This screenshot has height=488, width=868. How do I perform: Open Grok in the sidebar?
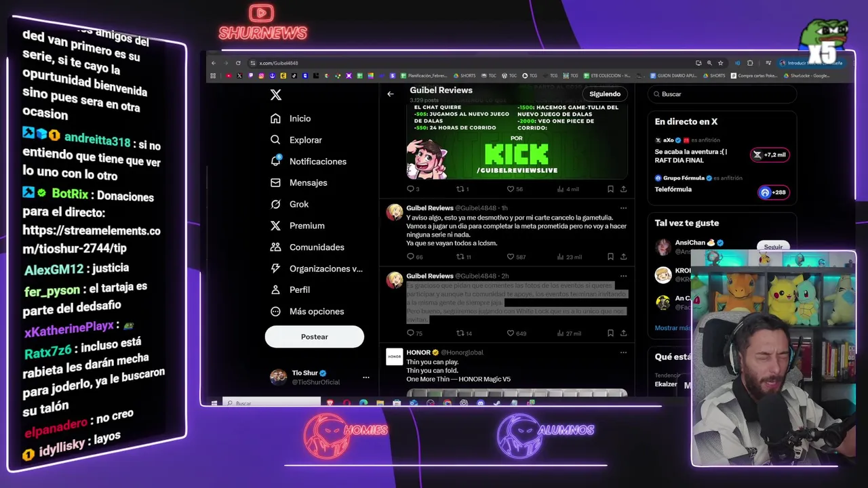pos(289,204)
